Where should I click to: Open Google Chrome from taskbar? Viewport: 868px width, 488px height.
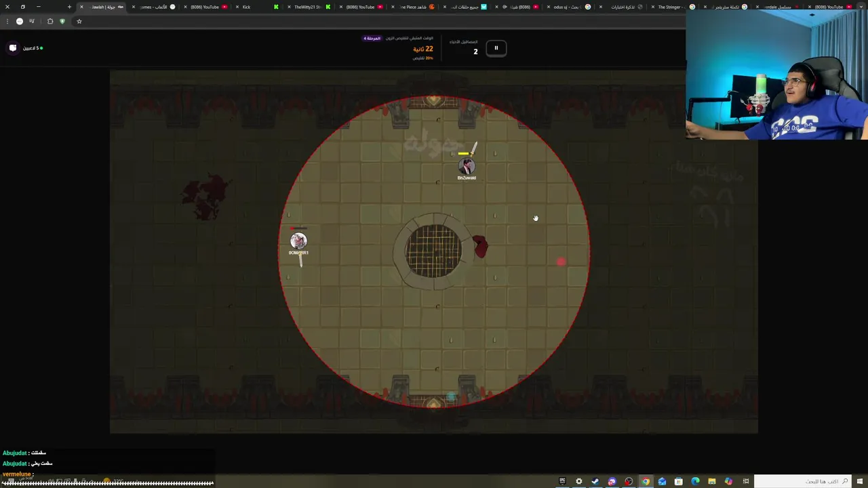[x=646, y=481]
